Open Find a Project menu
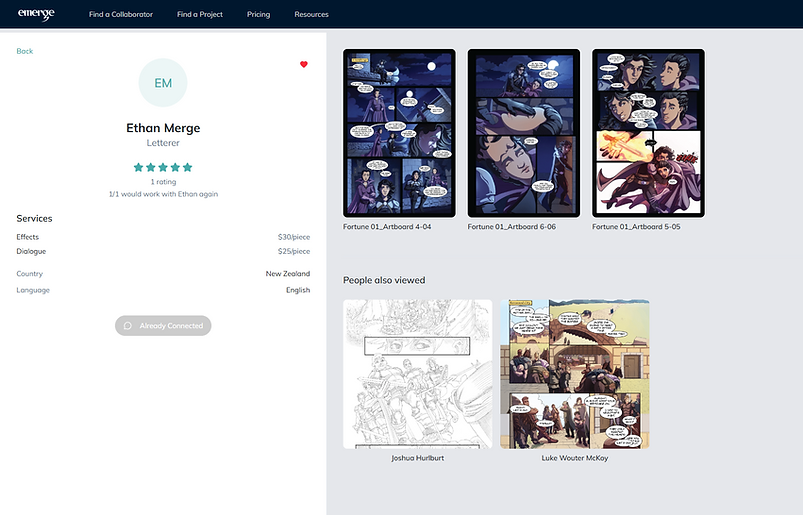 200,14
